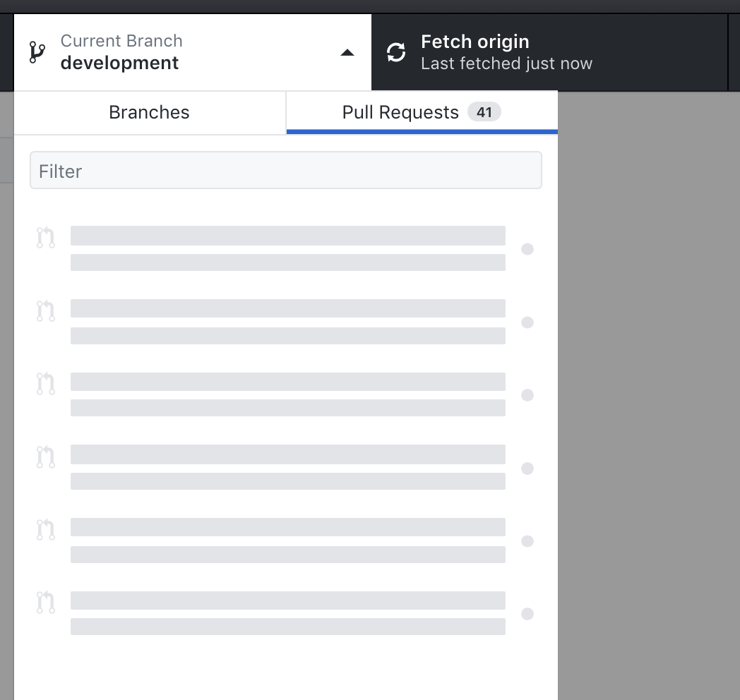Click the 41 pull requests count badge

pyautogui.click(x=484, y=112)
